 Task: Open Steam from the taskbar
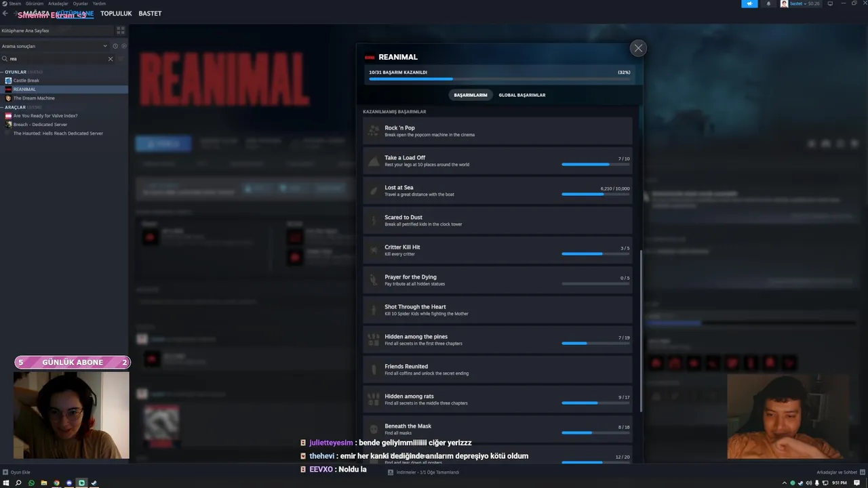[x=94, y=483]
